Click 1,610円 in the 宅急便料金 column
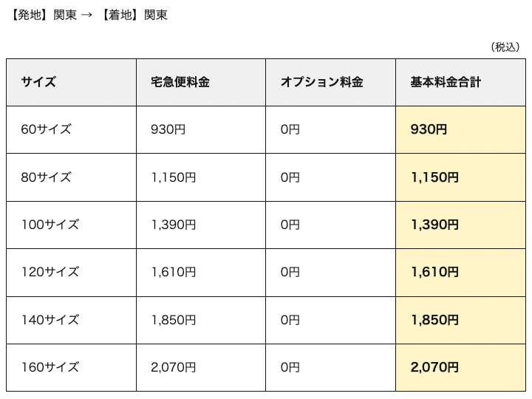This screenshot has height=399, width=532. pyautogui.click(x=174, y=272)
